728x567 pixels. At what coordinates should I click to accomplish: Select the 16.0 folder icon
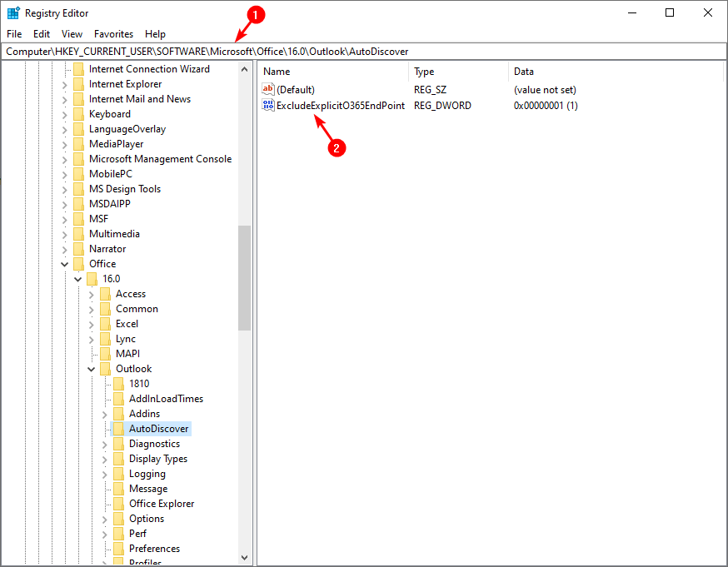92,278
